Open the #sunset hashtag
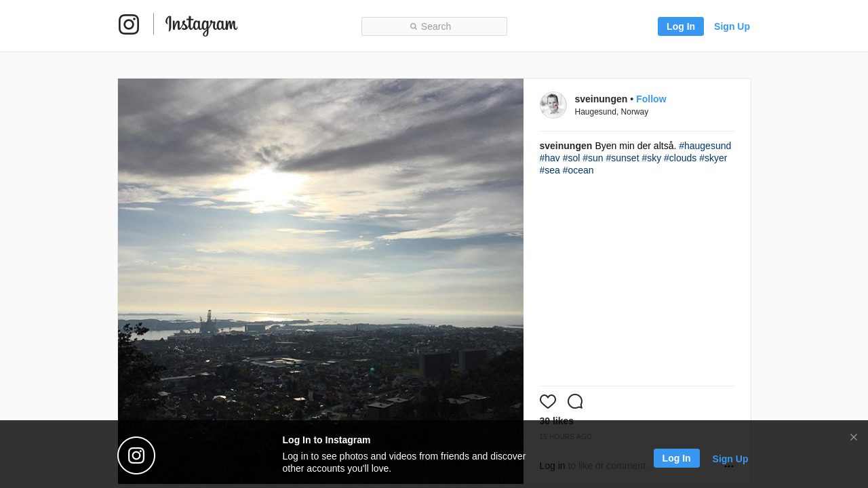The height and width of the screenshot is (488, 868). pos(622,158)
